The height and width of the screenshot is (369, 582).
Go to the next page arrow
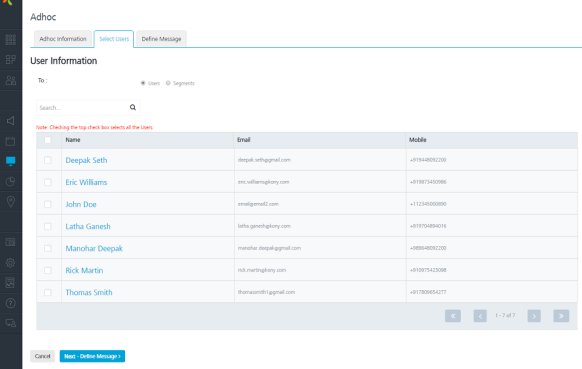tap(534, 316)
